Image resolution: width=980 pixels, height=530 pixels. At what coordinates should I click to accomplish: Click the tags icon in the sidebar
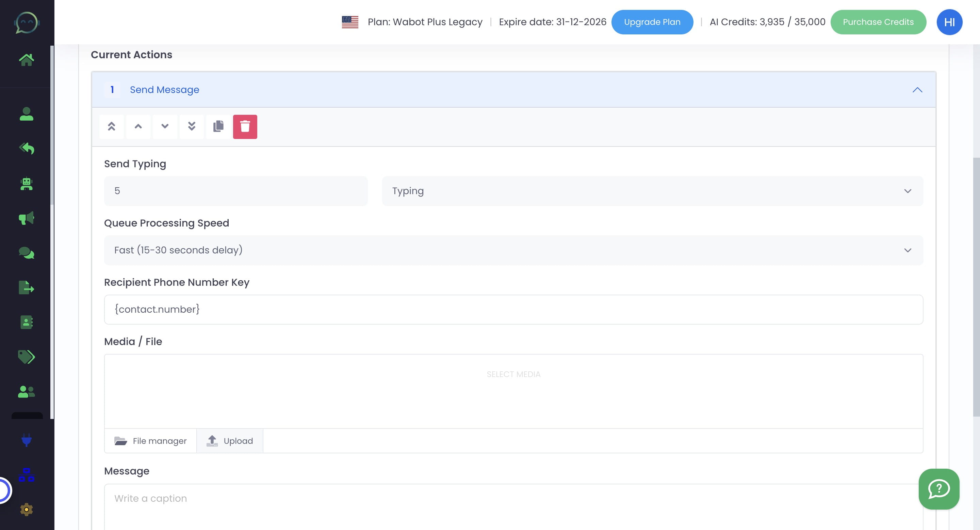coord(26,357)
